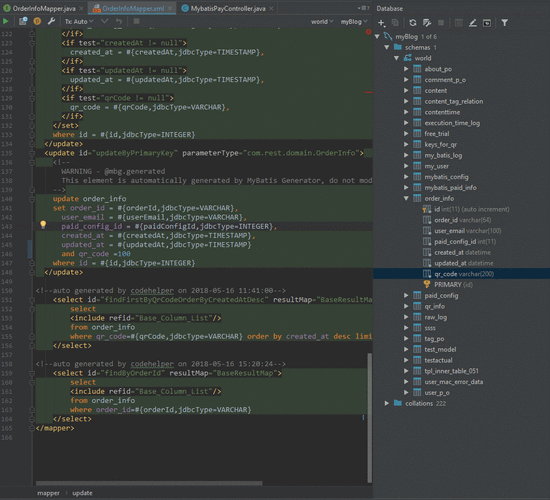
Task: Close the MybatisPayController.java tab
Action: [271, 8]
